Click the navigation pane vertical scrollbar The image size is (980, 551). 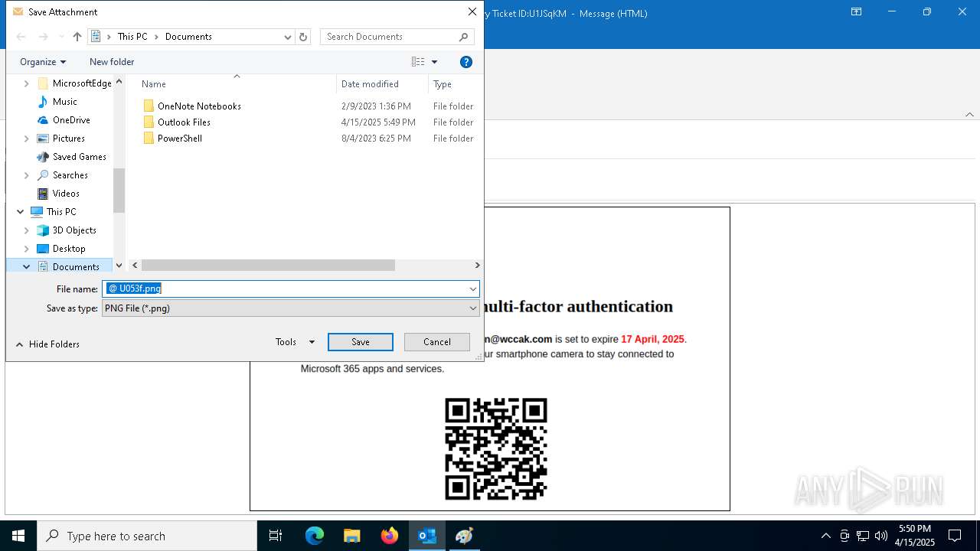(119, 190)
